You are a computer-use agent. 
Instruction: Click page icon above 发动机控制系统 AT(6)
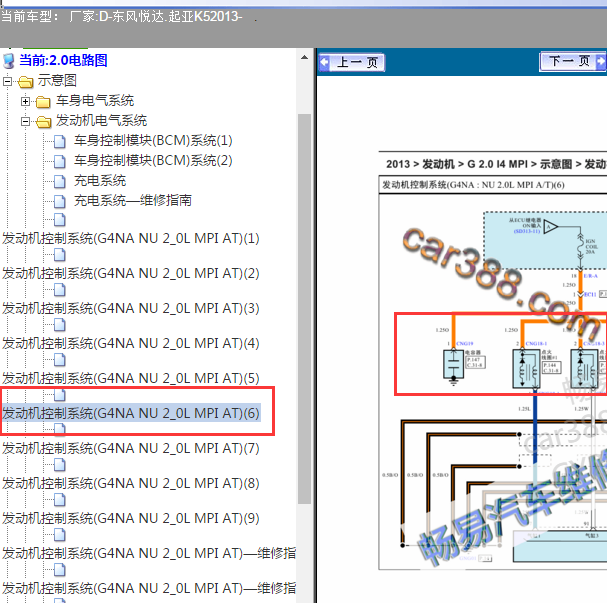pos(60,395)
